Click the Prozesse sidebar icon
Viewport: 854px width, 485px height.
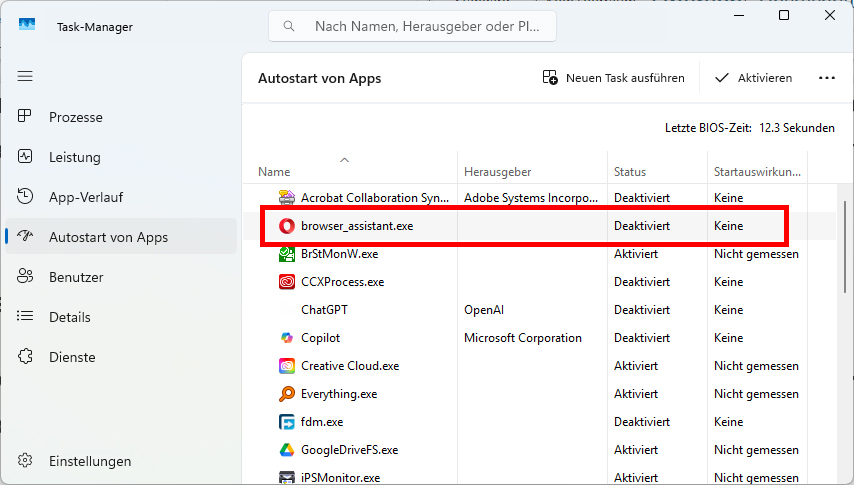[x=25, y=116]
